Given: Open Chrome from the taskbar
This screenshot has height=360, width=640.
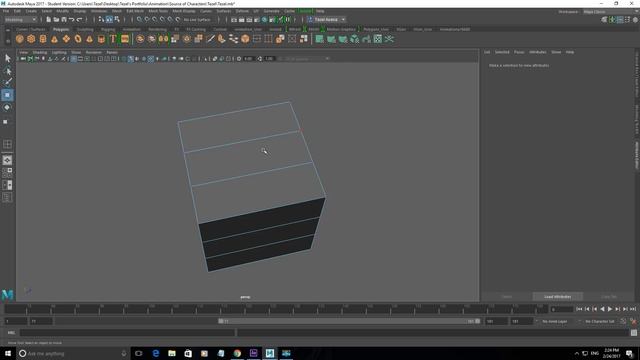Looking at the screenshot, I should (x=237, y=353).
